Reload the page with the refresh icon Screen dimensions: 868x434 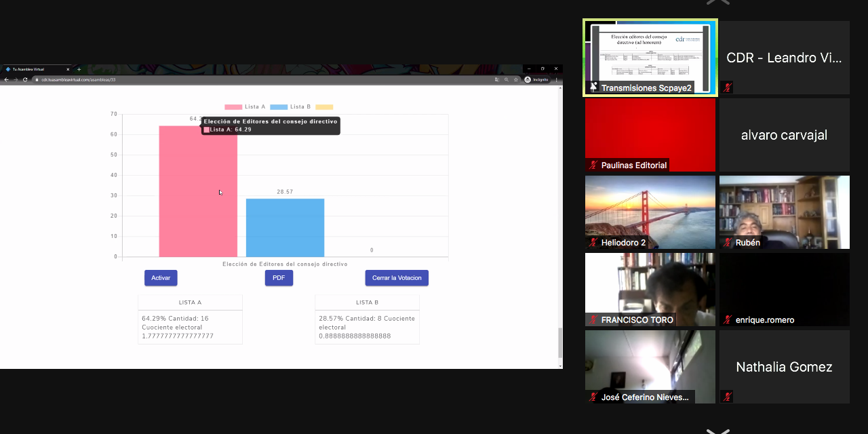pos(25,79)
